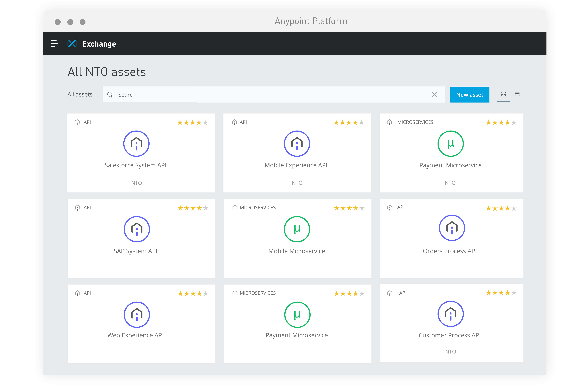The width and height of the screenshot is (583, 392).
Task: Open Mobile Experience API round icon
Action: (x=297, y=144)
